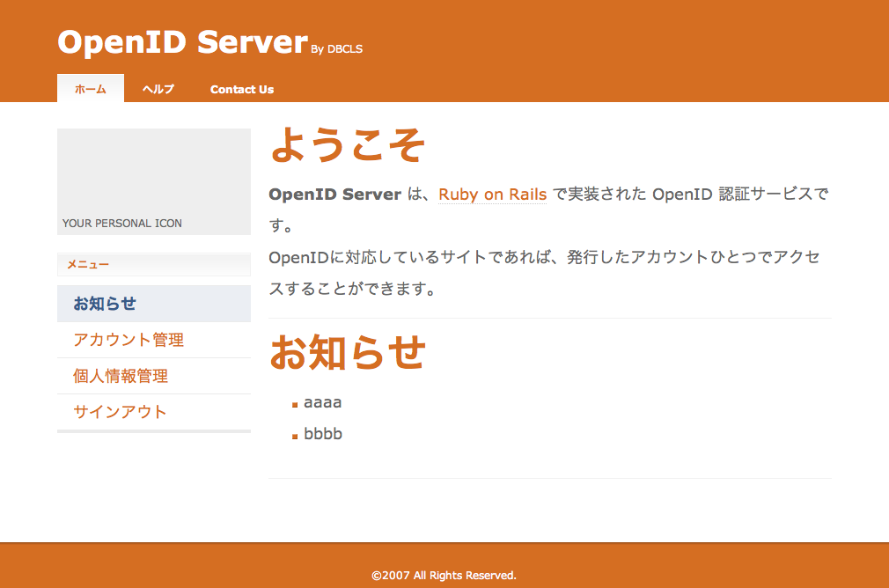889x588 pixels.
Task: Choose サインアウト to sign out
Action: click(x=154, y=412)
